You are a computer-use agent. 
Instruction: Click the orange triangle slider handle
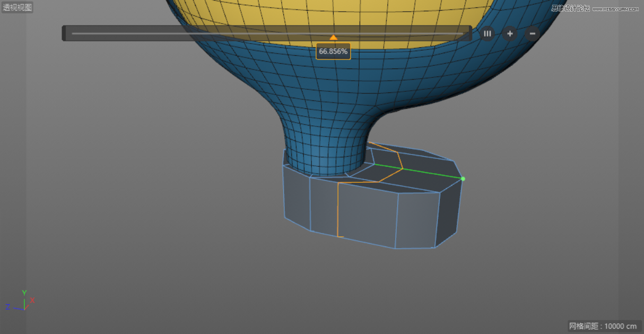click(x=333, y=38)
